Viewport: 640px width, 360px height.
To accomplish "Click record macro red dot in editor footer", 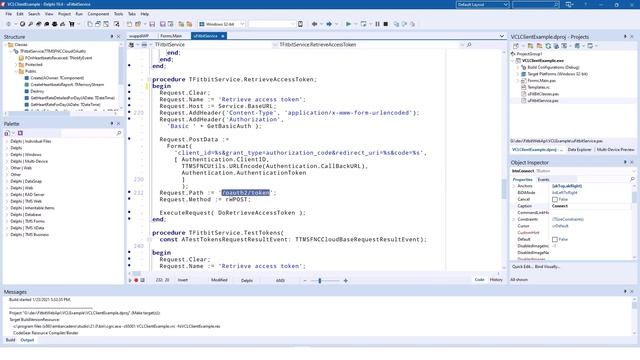I will pyautogui.click(x=136, y=280).
